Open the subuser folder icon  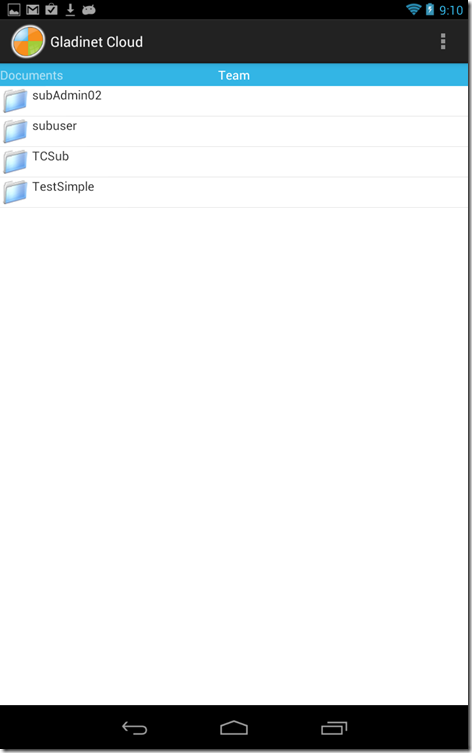point(15,131)
